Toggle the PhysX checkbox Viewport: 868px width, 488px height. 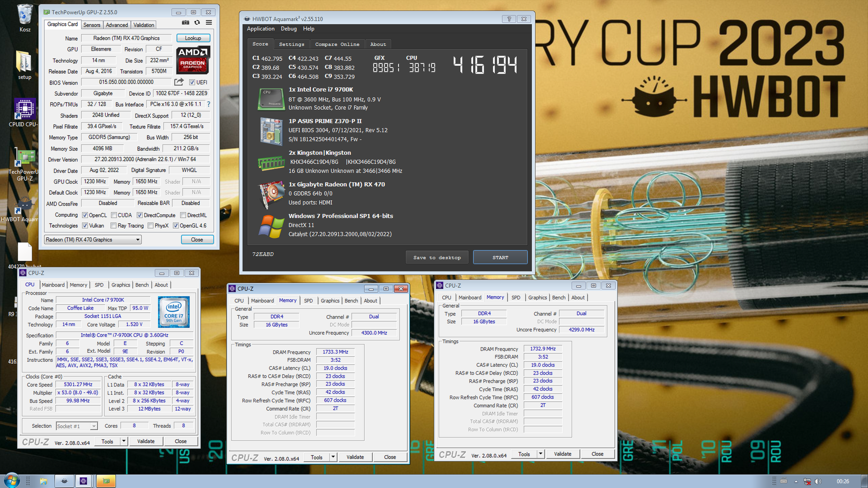tap(151, 225)
